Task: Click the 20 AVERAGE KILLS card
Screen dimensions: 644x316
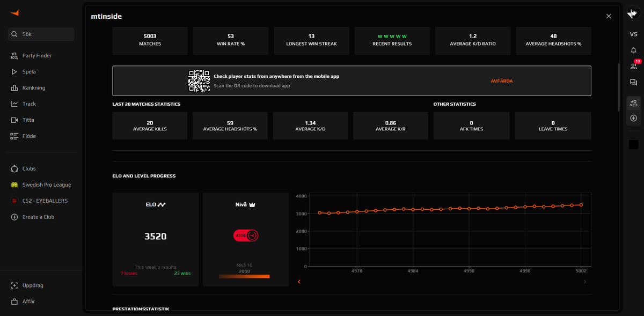Action: [x=150, y=126]
